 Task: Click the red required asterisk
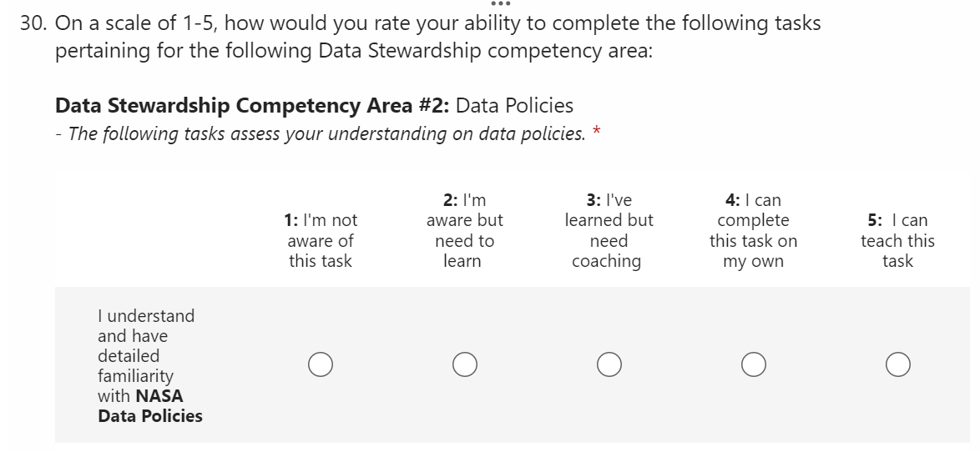[x=596, y=132]
